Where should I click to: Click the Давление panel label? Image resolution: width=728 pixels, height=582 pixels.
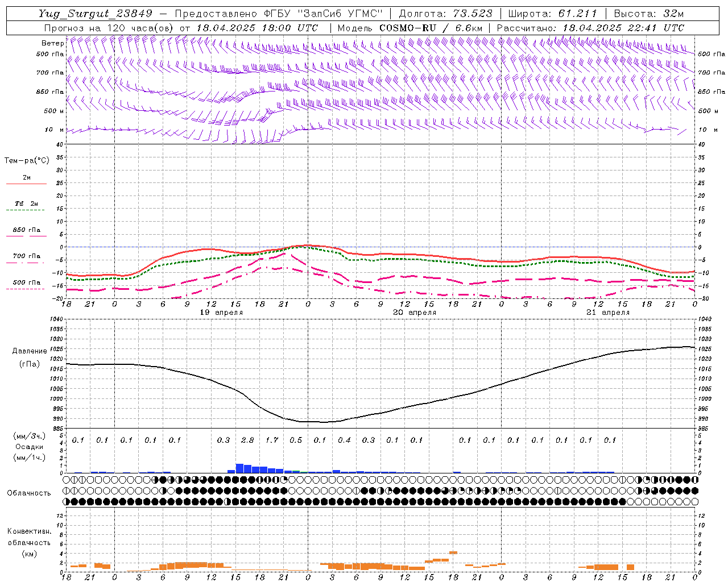point(30,351)
